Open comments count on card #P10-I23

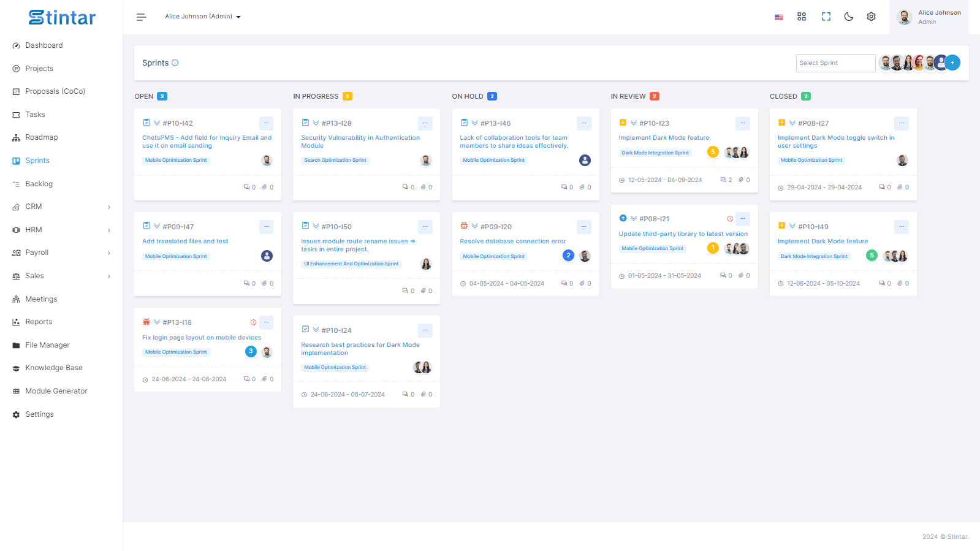726,180
